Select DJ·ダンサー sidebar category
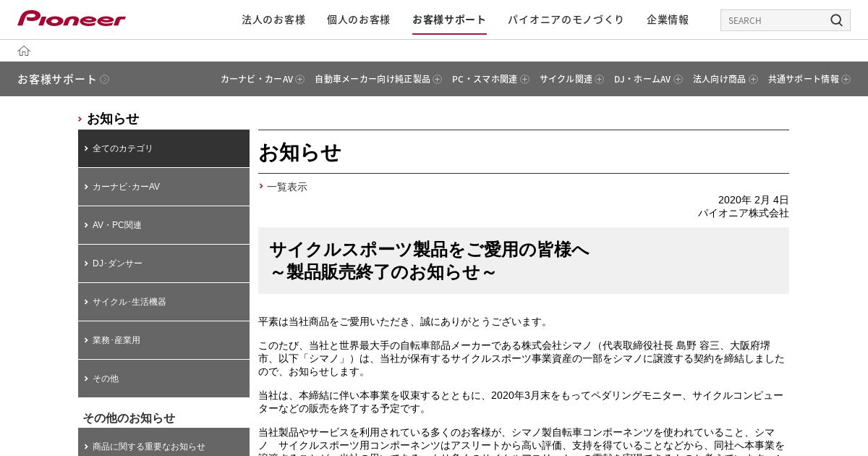868x456 pixels. tap(163, 263)
